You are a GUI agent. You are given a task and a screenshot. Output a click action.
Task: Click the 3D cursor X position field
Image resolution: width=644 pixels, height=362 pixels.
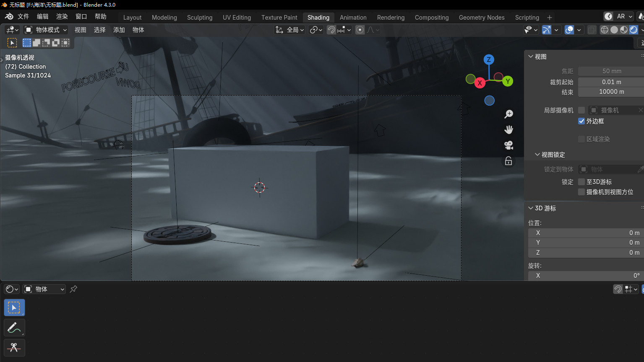tap(585, 233)
